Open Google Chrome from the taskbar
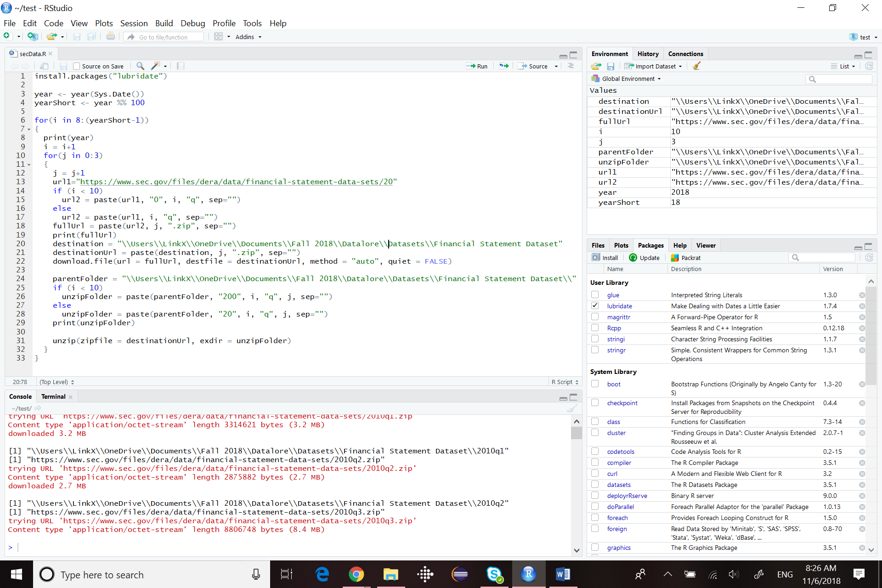 [x=356, y=574]
